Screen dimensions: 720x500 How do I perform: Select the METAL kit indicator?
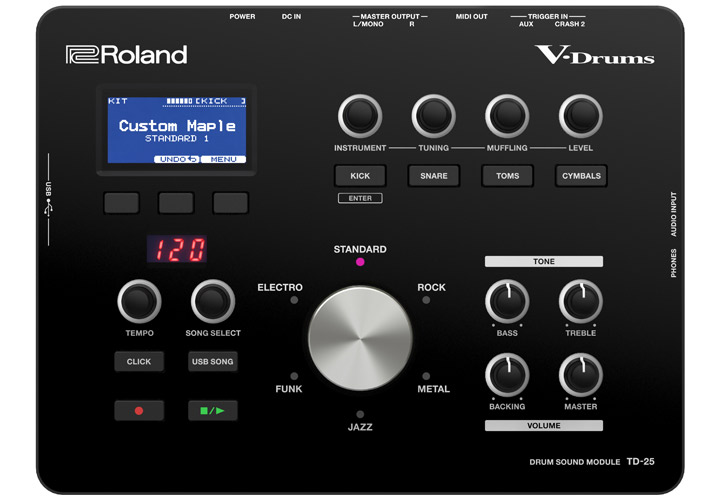pos(426,376)
